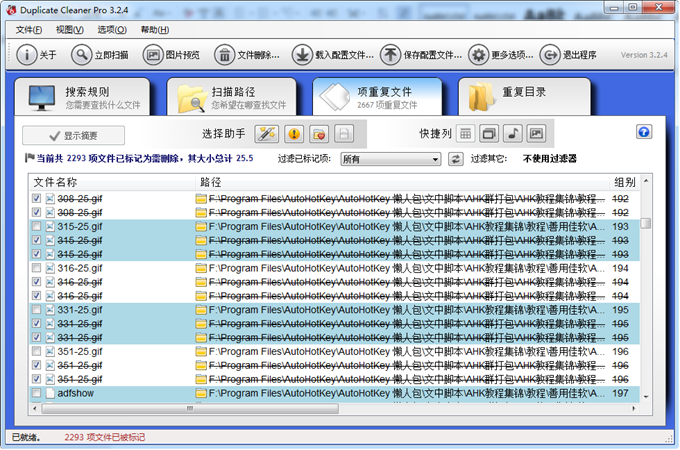The width and height of the screenshot is (680, 450).
Task: Click the Duplicate Cleaner app icon in the title bar
Action: [x=12, y=10]
